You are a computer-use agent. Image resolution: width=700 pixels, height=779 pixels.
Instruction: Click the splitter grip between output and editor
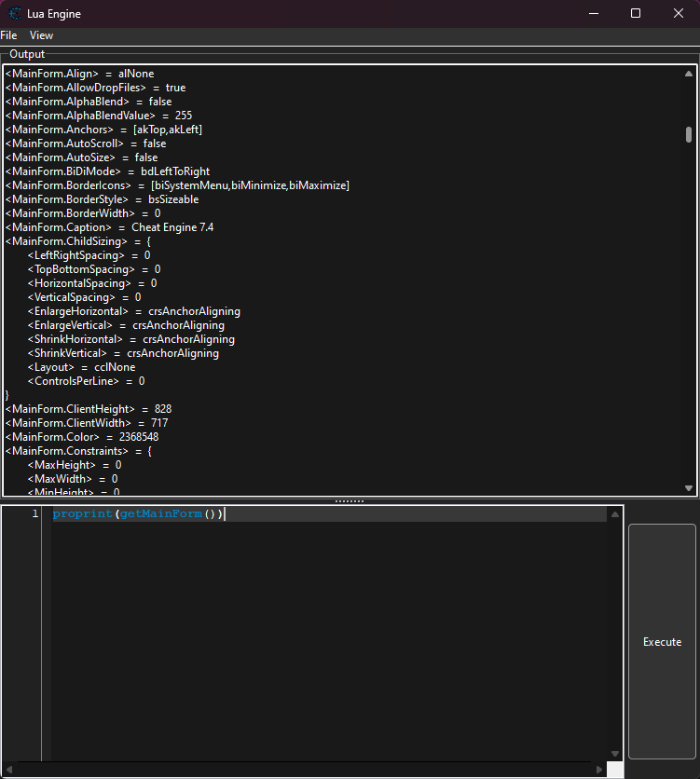350,501
